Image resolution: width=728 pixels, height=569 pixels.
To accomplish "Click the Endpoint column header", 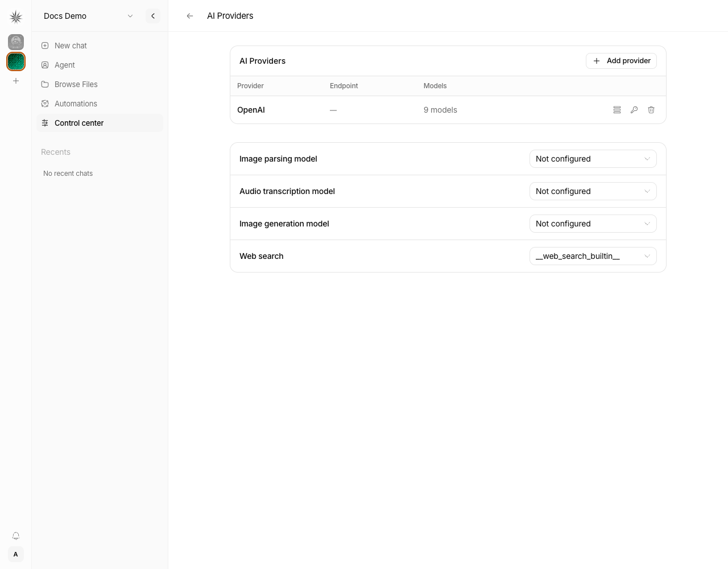I will 344,86.
